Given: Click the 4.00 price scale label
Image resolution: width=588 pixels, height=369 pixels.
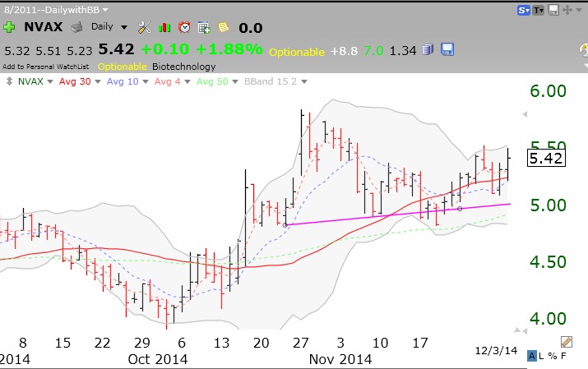Looking at the screenshot, I should (548, 319).
